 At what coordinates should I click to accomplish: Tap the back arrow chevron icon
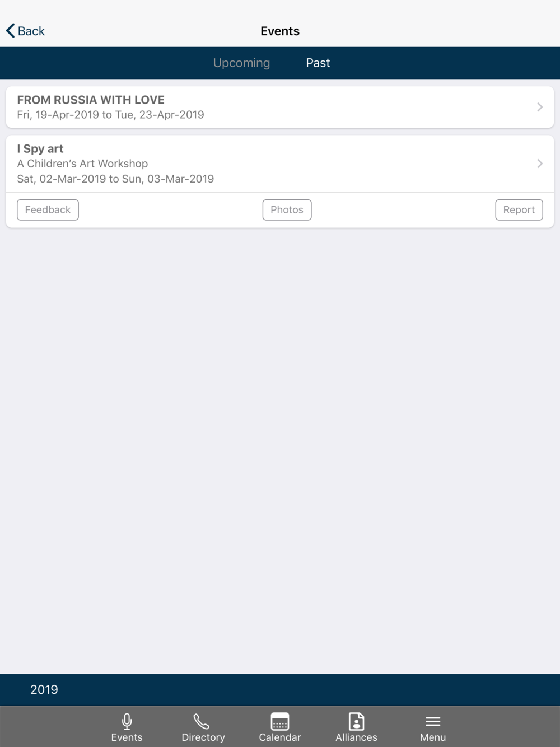[10, 31]
